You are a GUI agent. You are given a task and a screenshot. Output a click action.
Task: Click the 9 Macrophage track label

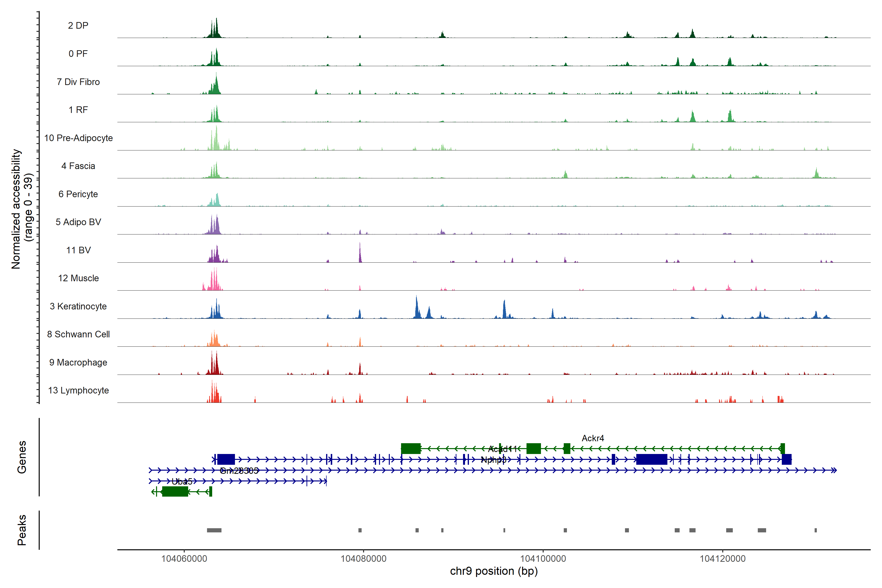78,363
